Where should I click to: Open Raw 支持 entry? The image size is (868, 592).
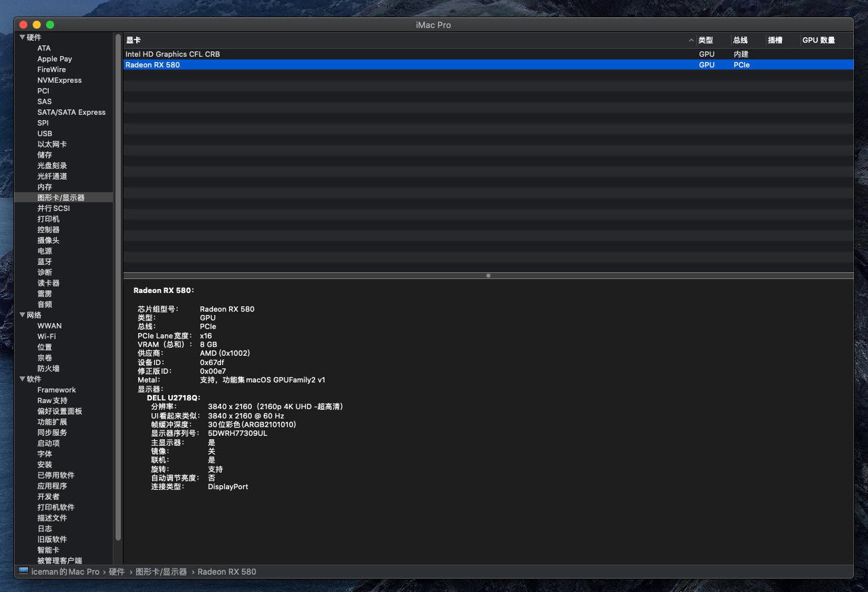(x=52, y=400)
